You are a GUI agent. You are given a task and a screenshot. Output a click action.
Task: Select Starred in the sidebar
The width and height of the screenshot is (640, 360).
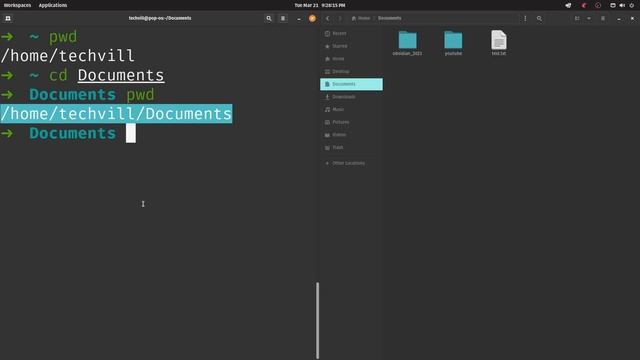[x=351, y=46]
